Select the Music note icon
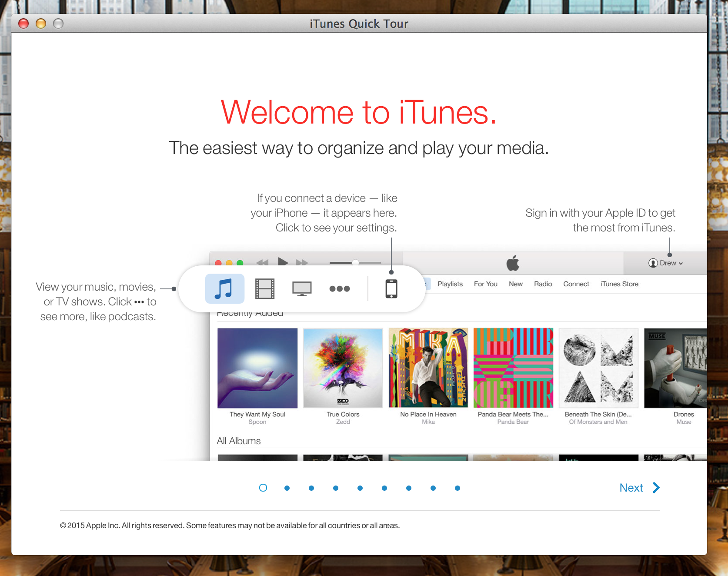The image size is (728, 576). click(224, 288)
